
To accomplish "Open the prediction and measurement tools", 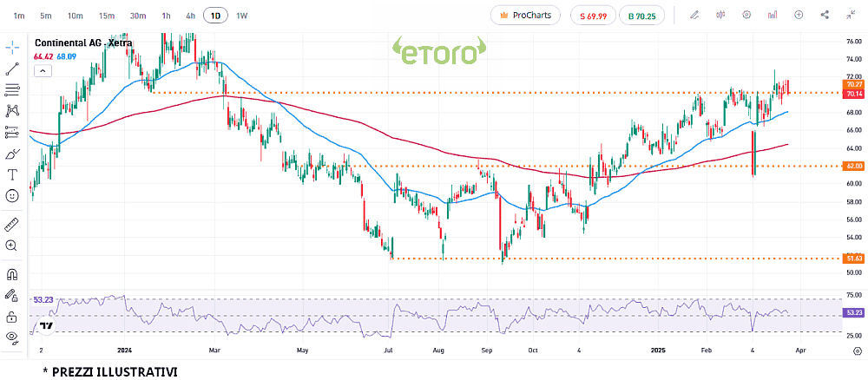I will point(12,132).
